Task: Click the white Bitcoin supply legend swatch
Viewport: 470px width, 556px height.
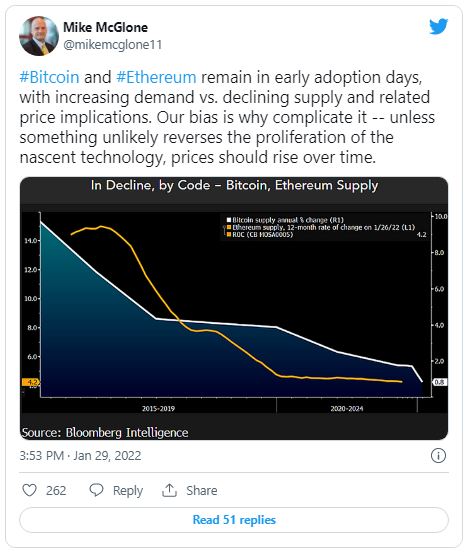Action: point(229,220)
